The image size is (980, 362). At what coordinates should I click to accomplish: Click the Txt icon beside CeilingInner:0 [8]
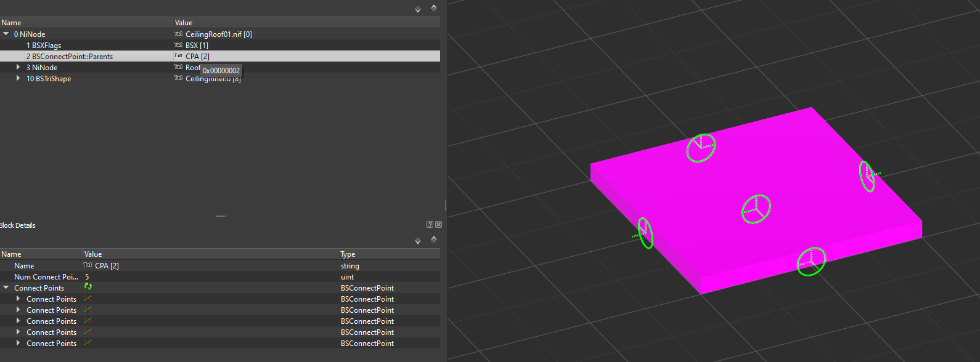(178, 78)
